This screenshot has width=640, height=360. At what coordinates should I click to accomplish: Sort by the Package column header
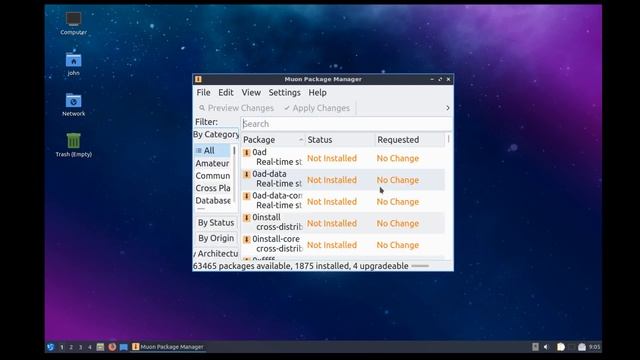tap(273, 140)
